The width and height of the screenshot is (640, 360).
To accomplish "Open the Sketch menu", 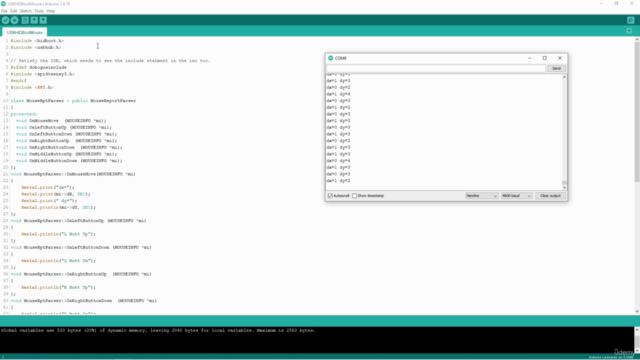I will point(26,11).
